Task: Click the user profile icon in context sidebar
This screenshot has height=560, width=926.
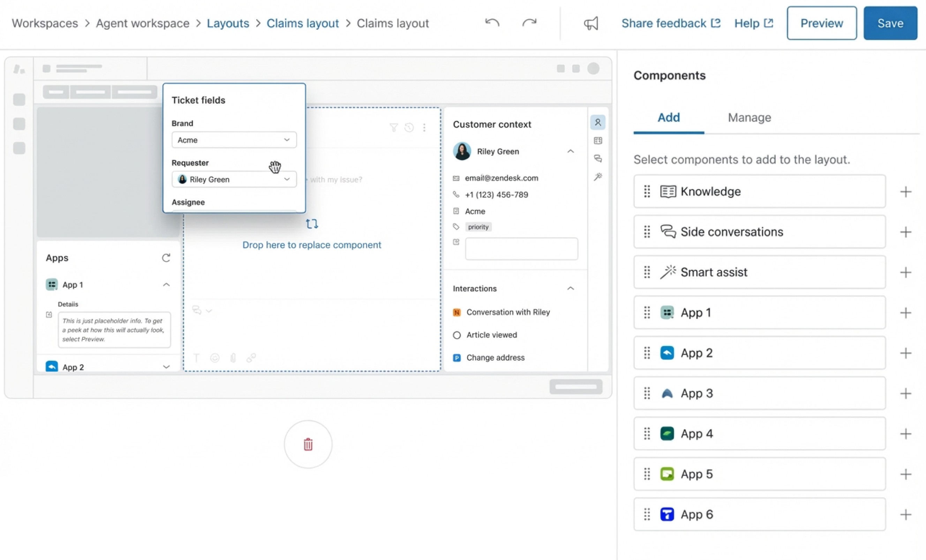Action: click(x=597, y=122)
